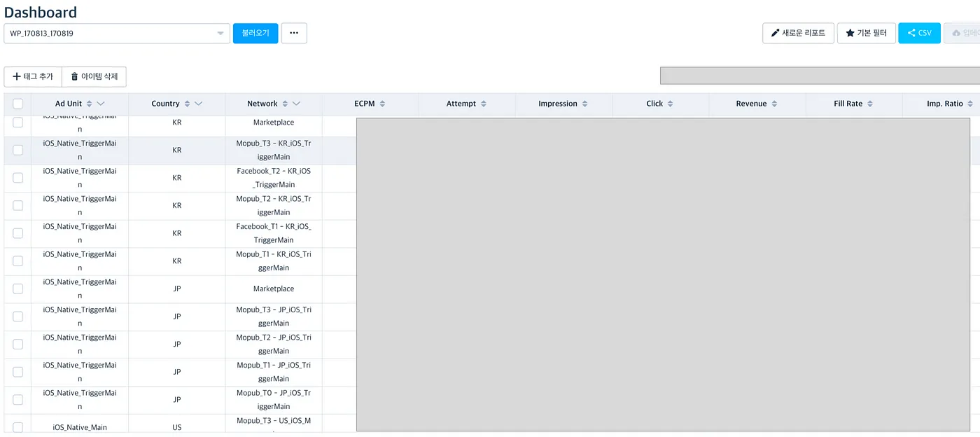Screen dimensions: 980x437
Task: Open the three-dots more options button
Action: [294, 33]
